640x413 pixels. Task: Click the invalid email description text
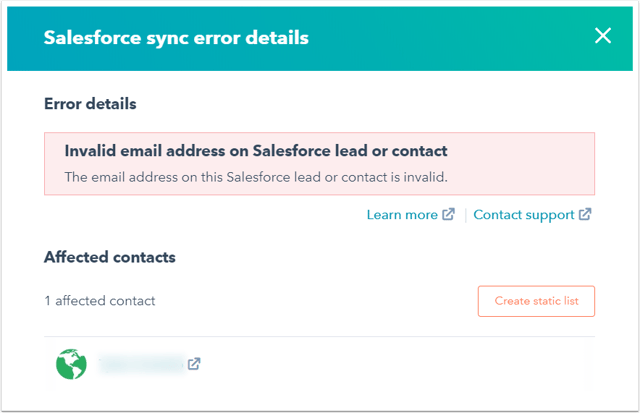256,177
